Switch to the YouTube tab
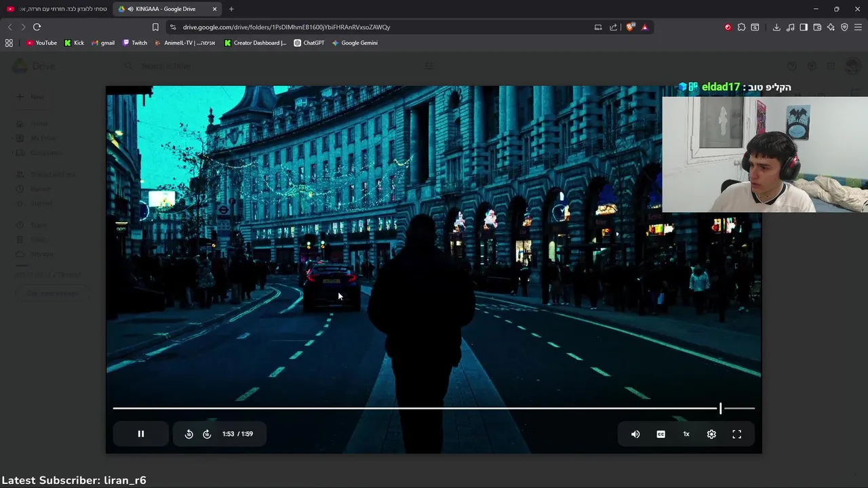 tap(57, 9)
